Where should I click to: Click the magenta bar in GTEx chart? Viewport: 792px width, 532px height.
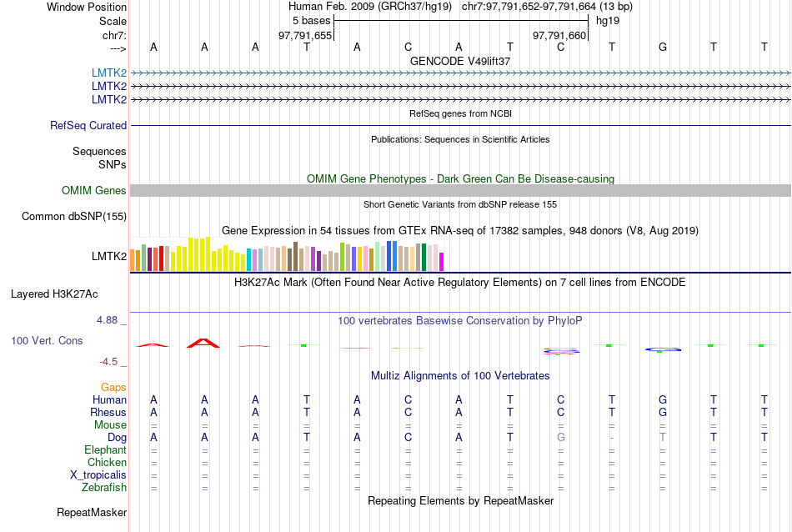[x=441, y=262]
